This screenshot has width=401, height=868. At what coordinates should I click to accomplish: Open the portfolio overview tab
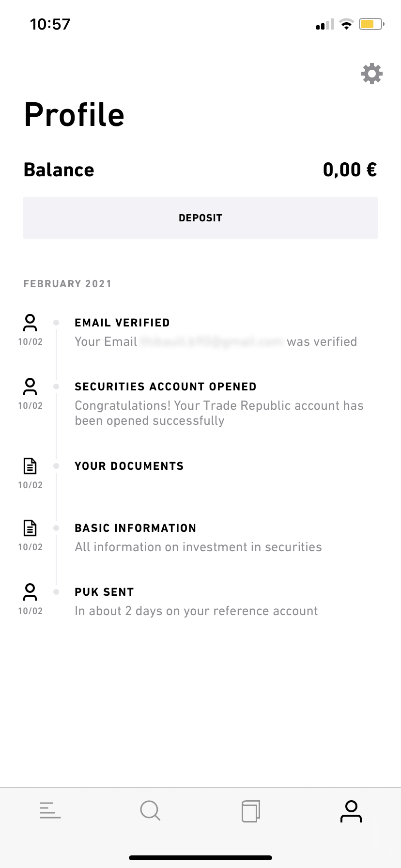coord(50,810)
